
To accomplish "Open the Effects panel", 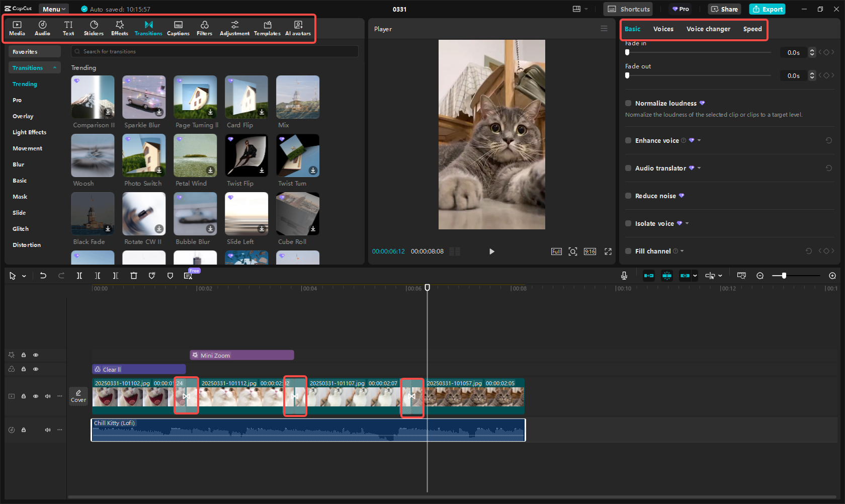I will click(x=119, y=28).
